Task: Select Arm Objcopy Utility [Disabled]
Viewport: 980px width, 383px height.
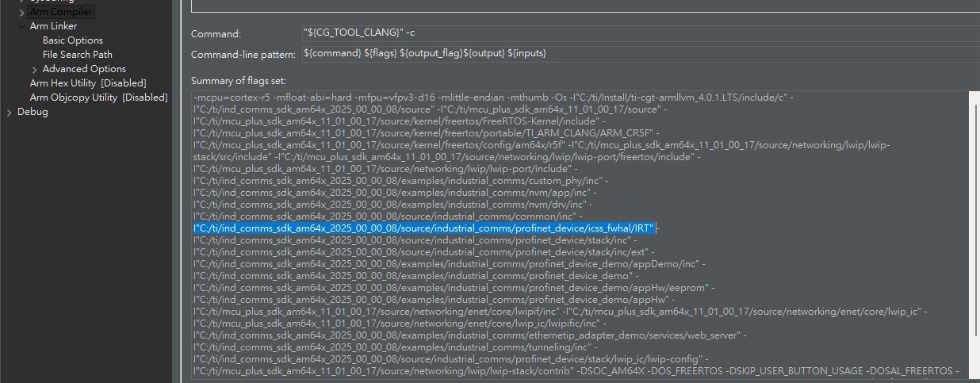Action: (x=98, y=98)
